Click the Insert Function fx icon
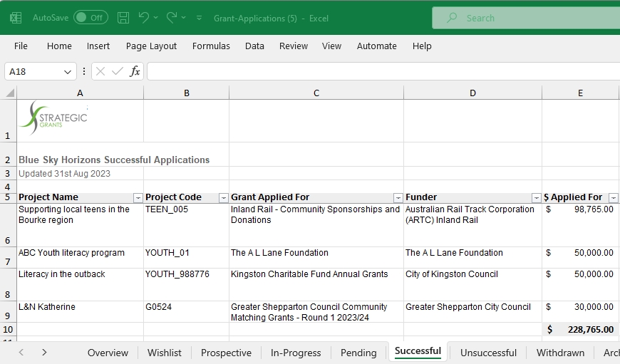 pyautogui.click(x=135, y=71)
